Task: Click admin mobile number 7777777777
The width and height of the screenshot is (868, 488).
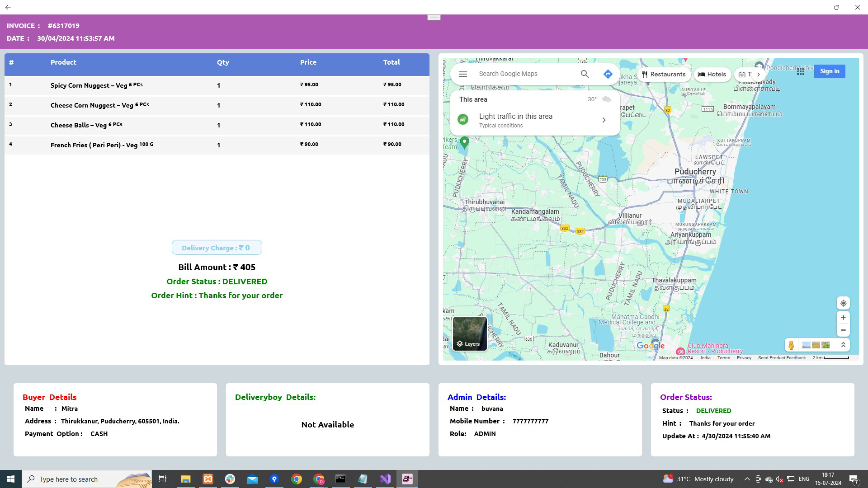Action: click(530, 421)
